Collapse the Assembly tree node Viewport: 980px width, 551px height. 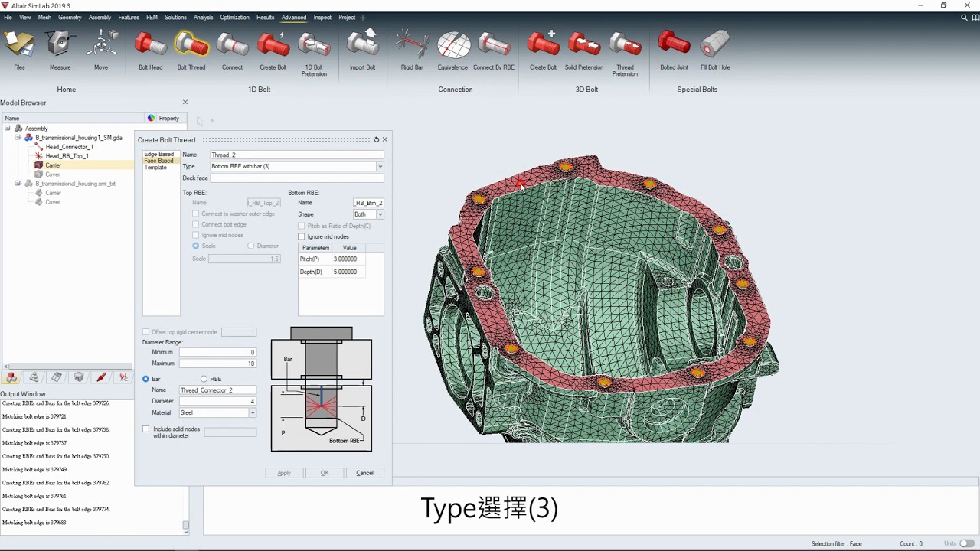8,128
